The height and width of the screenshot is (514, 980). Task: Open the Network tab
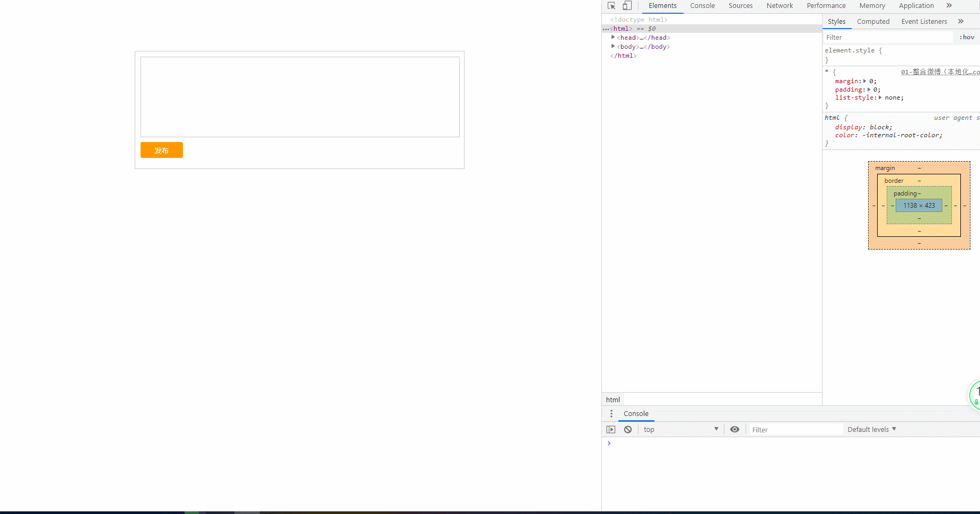(x=780, y=6)
